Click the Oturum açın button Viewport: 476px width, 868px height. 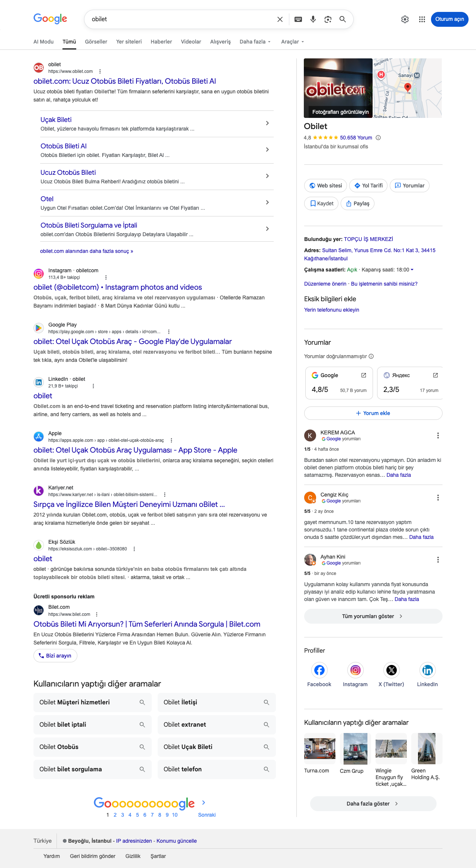tap(450, 19)
